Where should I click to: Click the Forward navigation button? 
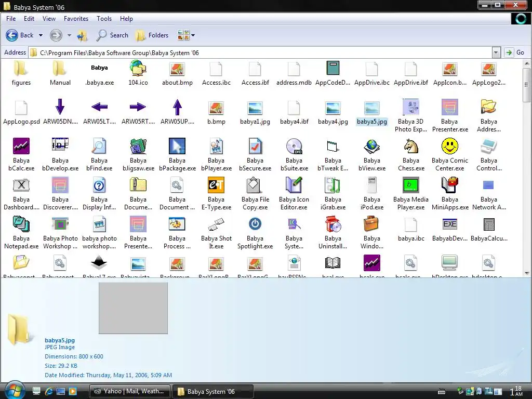tap(56, 35)
